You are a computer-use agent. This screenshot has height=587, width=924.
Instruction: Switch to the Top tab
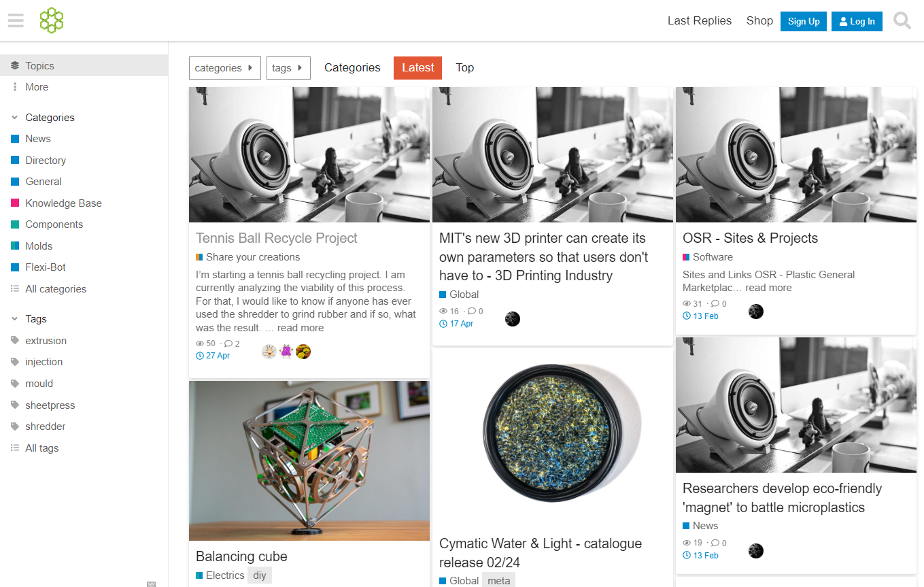[465, 68]
